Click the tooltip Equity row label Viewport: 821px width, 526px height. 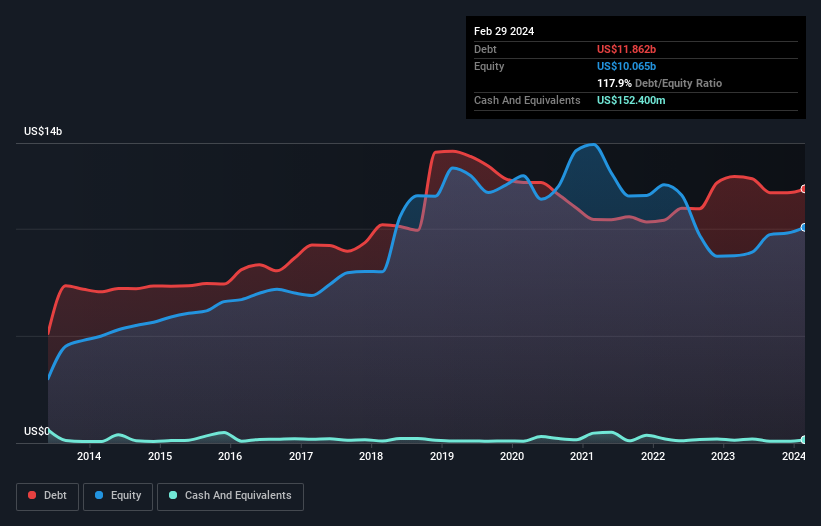(489, 66)
